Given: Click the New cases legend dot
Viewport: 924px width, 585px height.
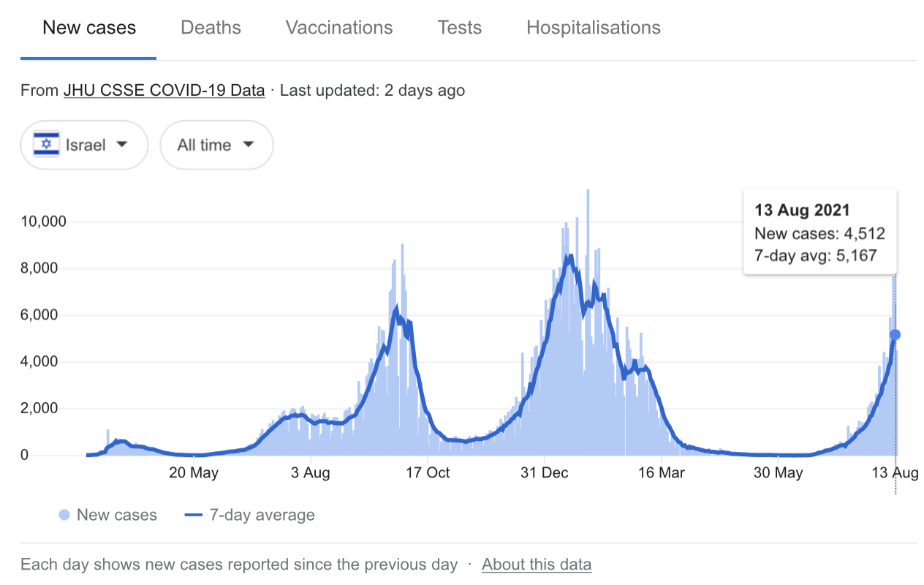Looking at the screenshot, I should point(64,515).
